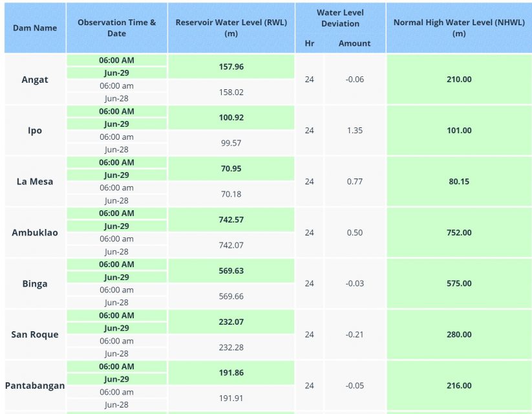This screenshot has height=414, width=532.
Task: Click La Mesa's NHWL value 80.15
Action: pyautogui.click(x=459, y=181)
